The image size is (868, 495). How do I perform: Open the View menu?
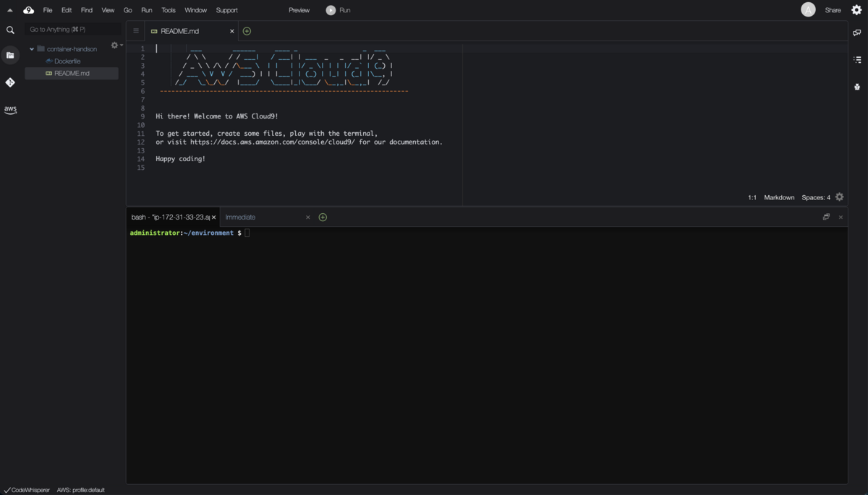(x=108, y=10)
